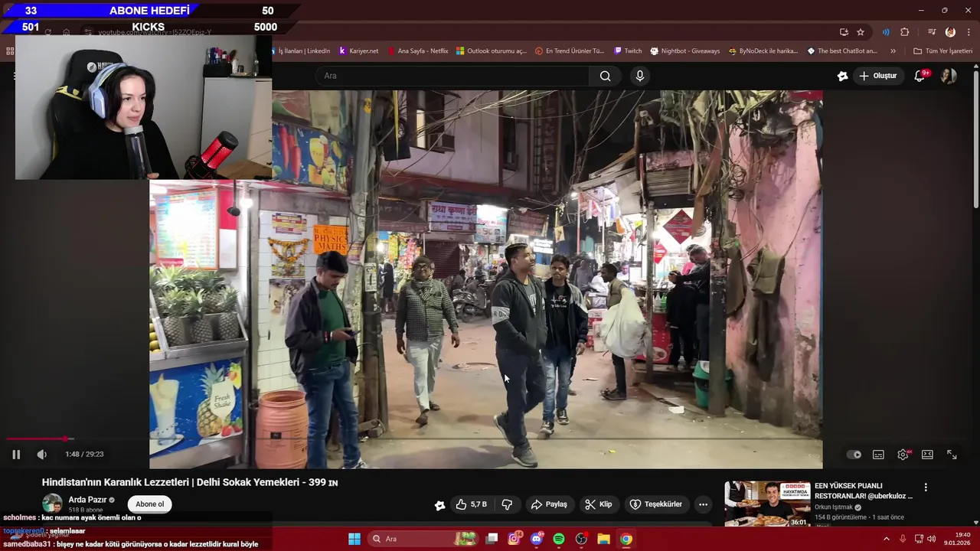Click the Klip scissors button

[x=598, y=504]
